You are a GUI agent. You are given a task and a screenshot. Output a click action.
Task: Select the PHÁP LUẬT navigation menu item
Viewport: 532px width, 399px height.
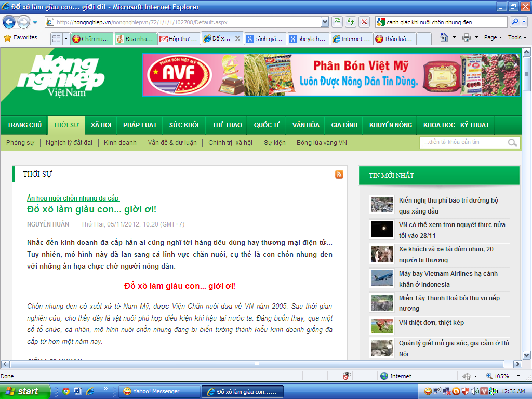140,125
